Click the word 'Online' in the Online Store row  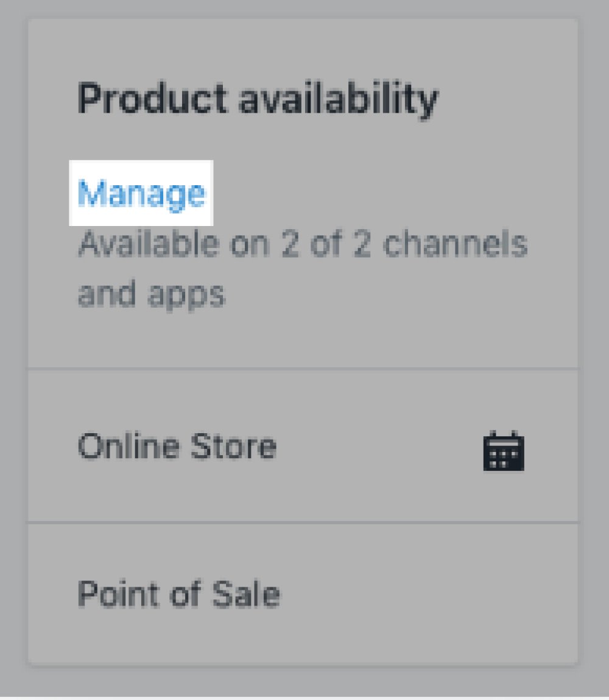click(129, 445)
